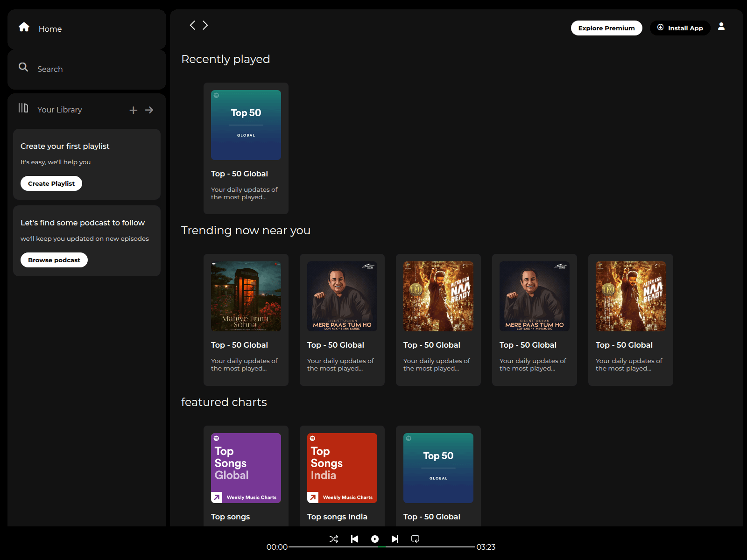Screen dimensions: 747x560
Task: Go forward with the right chevron
Action: (x=205, y=25)
